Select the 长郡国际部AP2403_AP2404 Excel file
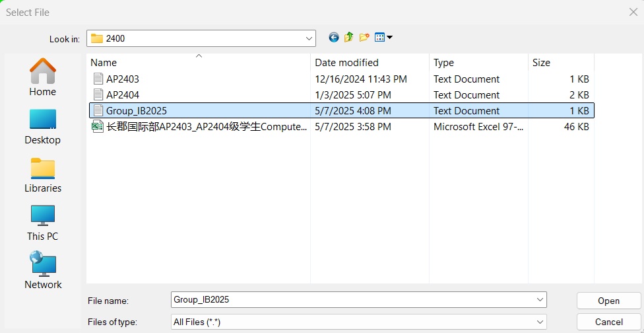The height and width of the screenshot is (333, 644). point(206,127)
